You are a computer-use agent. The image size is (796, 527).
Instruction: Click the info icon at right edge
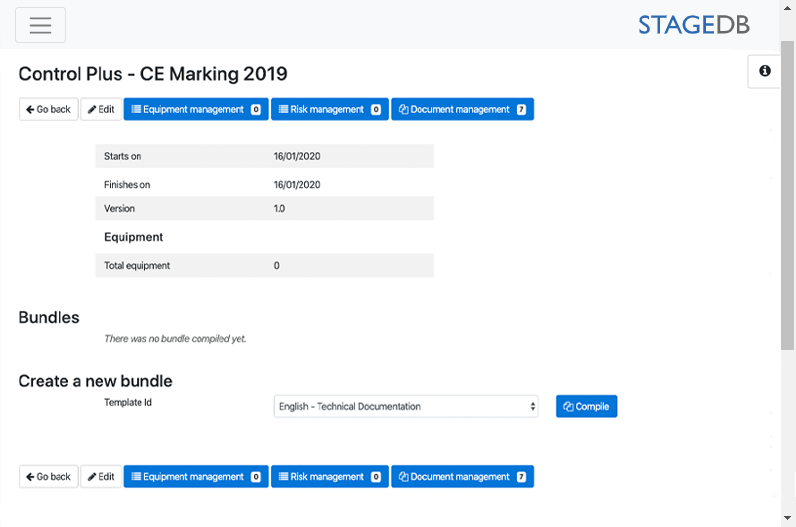(765, 71)
